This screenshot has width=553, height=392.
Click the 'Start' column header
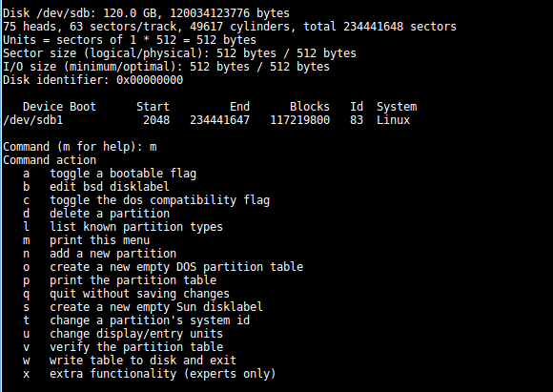tap(153, 107)
